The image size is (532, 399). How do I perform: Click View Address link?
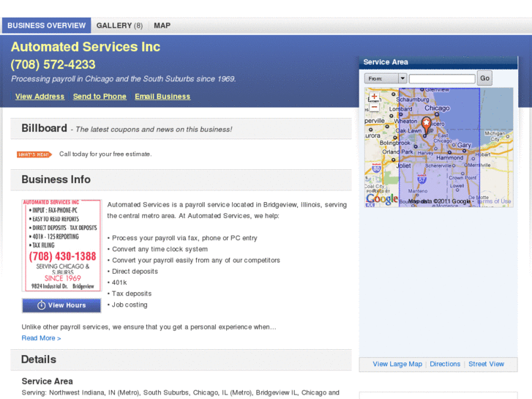(x=40, y=97)
